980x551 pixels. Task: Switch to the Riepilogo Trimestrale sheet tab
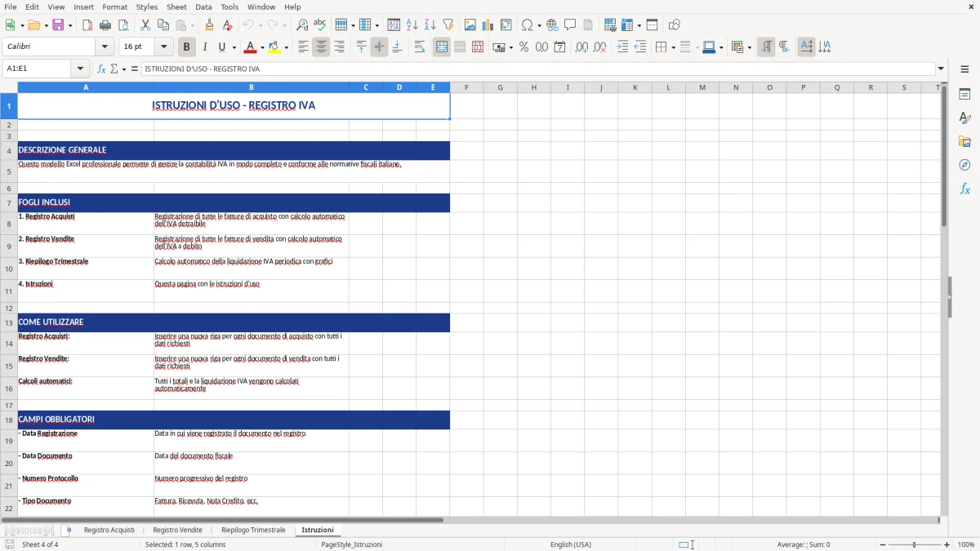pos(253,529)
